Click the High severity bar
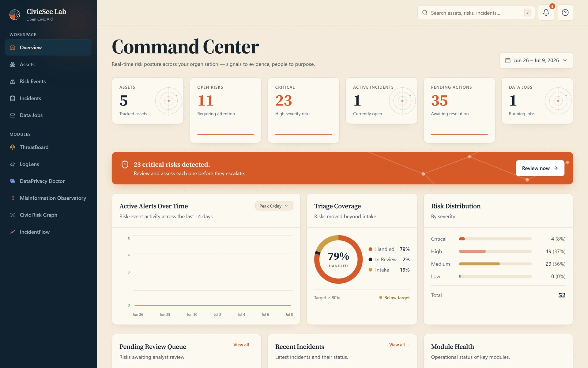Image resolution: width=588 pixels, height=368 pixels. pos(495,251)
